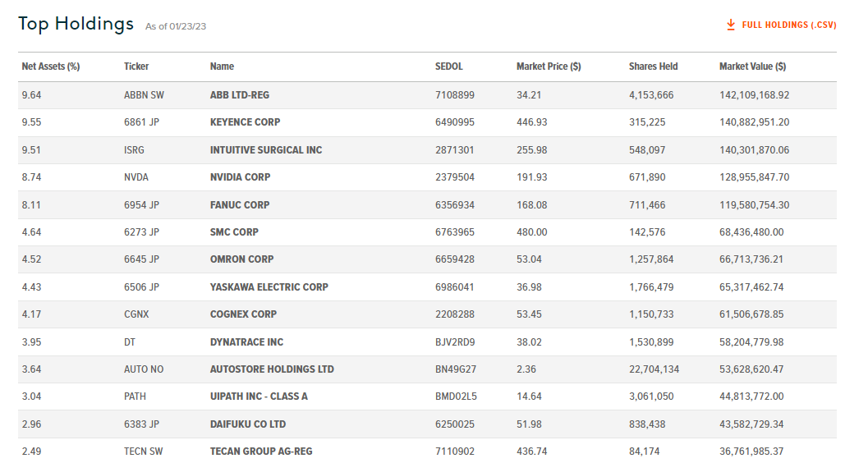
Task: Select the UIPATH INC - CLASS A name
Action: (x=259, y=397)
